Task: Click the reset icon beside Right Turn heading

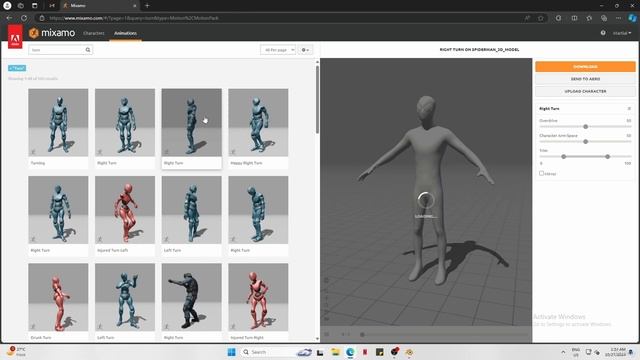Action: (629, 109)
